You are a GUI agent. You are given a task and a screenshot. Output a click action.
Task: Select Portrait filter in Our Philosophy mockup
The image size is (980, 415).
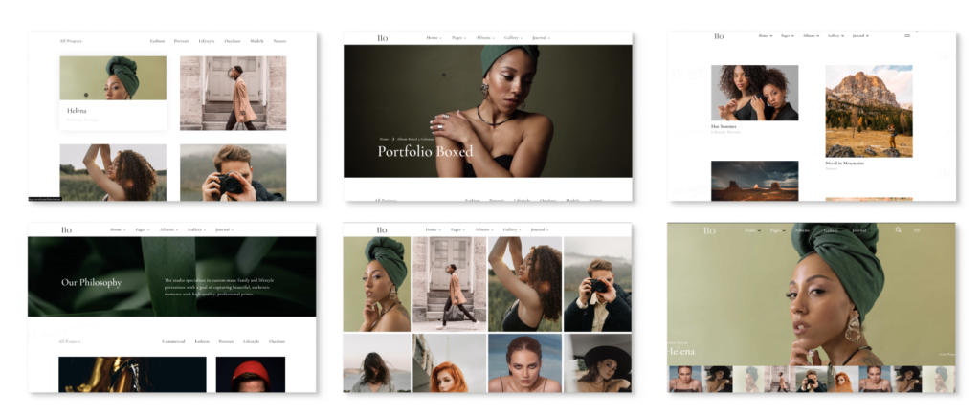point(226,342)
